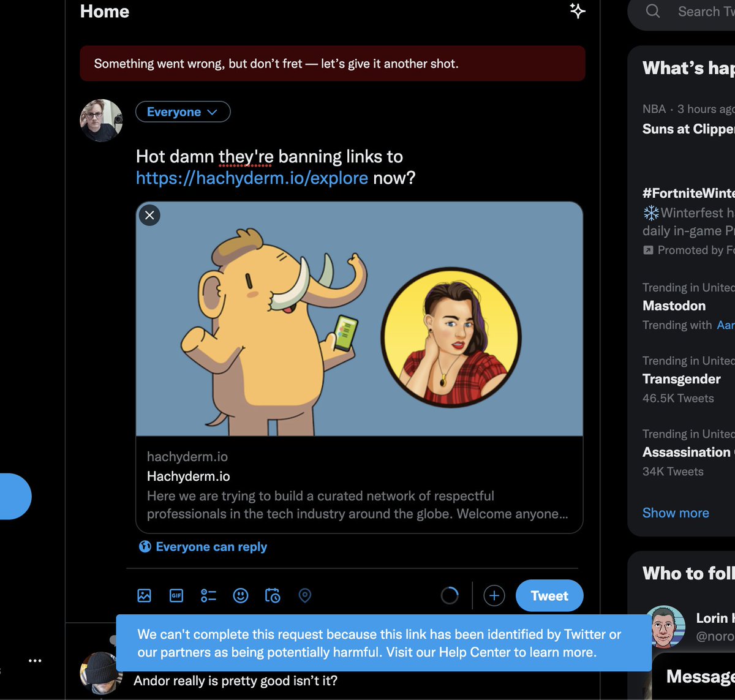
Task: Click the 34K Tweets count text
Action: coord(673,472)
